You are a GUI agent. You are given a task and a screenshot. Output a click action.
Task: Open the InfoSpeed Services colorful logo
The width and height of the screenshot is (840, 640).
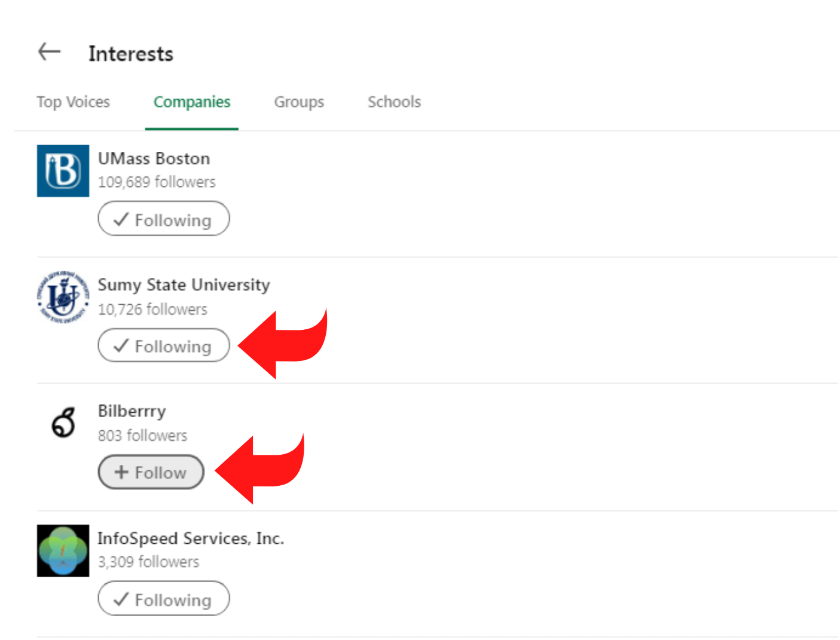tap(63, 550)
